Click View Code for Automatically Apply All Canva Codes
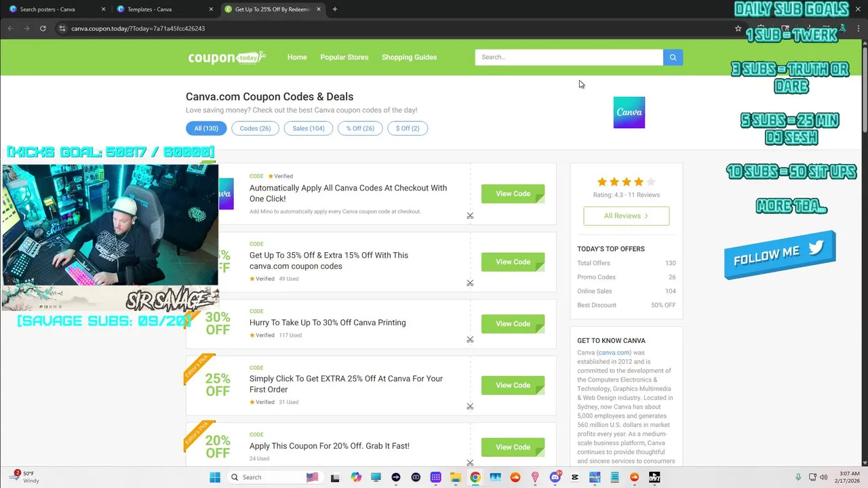 pyautogui.click(x=513, y=194)
